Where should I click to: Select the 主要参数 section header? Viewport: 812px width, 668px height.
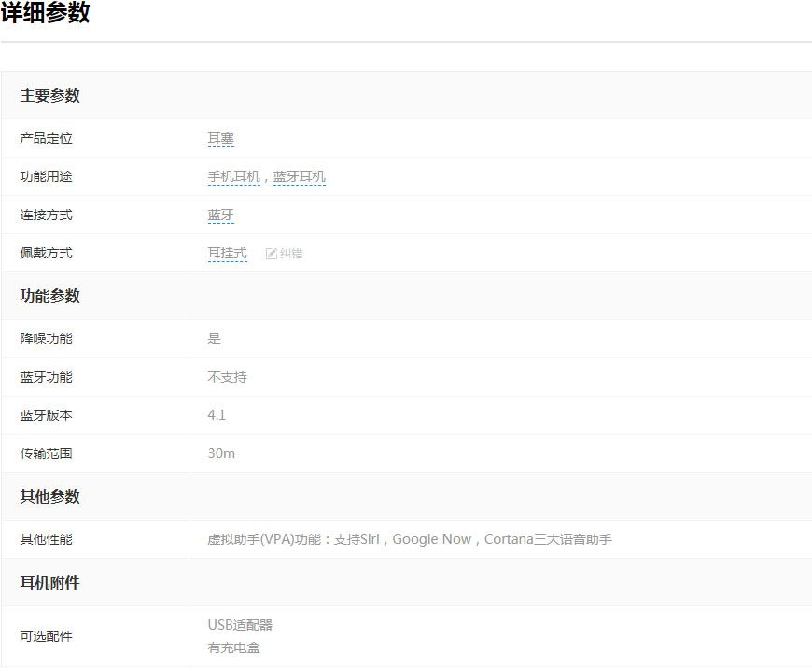coord(50,95)
